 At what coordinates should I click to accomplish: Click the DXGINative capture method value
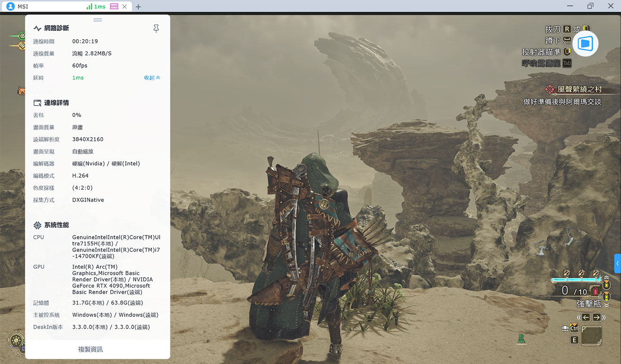(88, 200)
